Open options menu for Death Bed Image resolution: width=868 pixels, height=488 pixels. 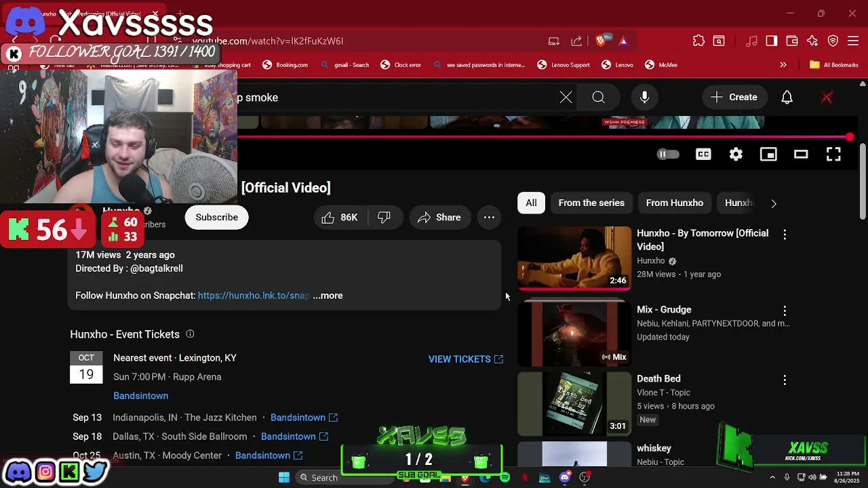[x=785, y=380]
